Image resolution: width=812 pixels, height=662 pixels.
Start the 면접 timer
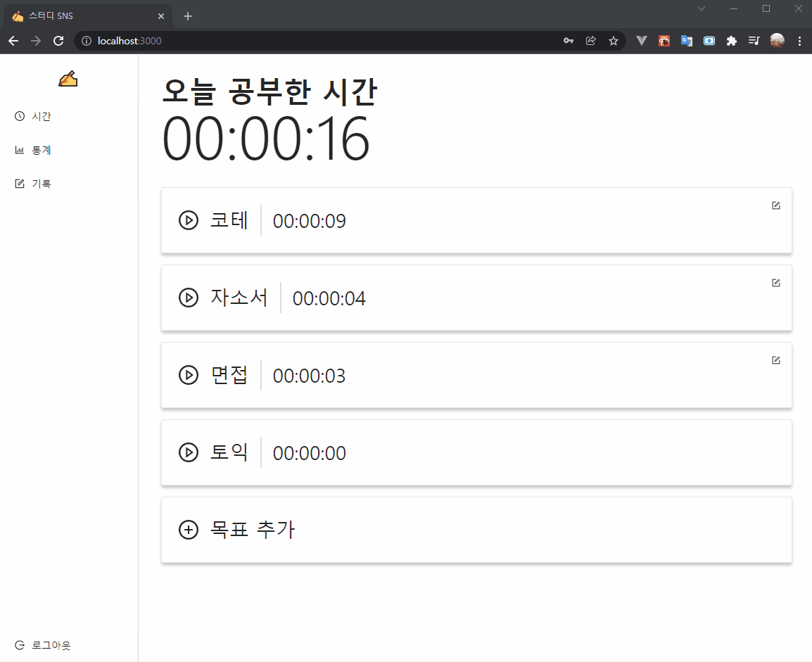point(188,375)
